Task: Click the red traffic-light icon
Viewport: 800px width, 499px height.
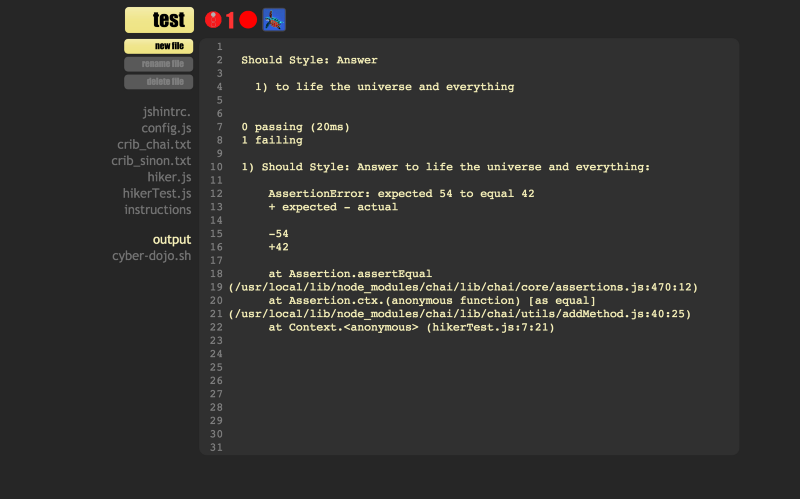Action: (x=213, y=19)
